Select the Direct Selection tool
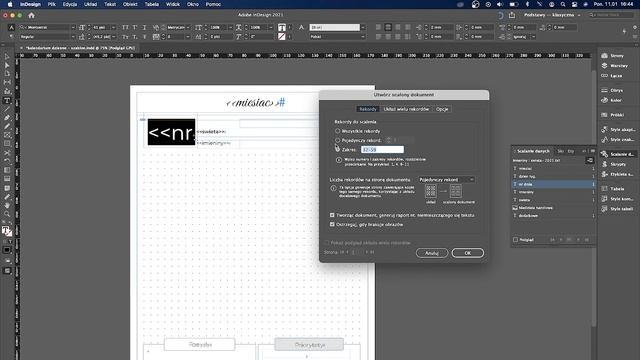 [7, 65]
